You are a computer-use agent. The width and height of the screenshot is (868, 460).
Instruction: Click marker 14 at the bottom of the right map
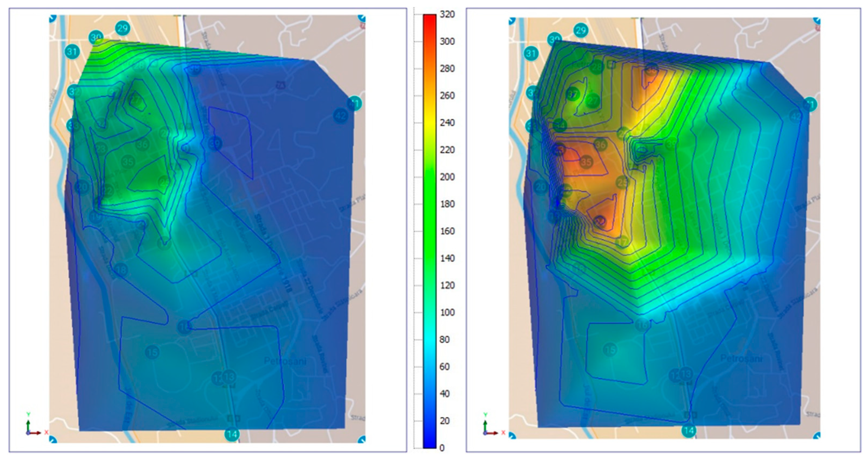[689, 430]
